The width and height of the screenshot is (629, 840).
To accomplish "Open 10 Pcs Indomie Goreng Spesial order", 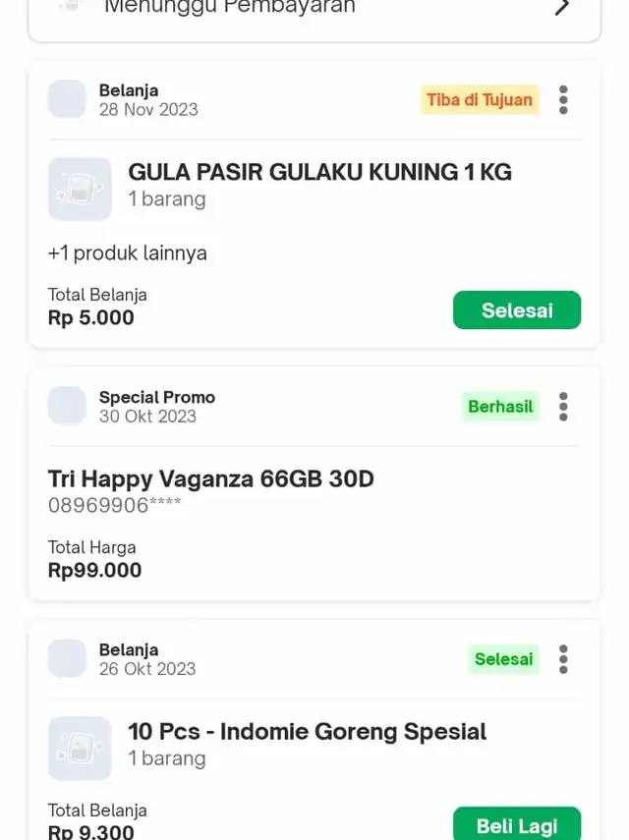I will (x=307, y=732).
